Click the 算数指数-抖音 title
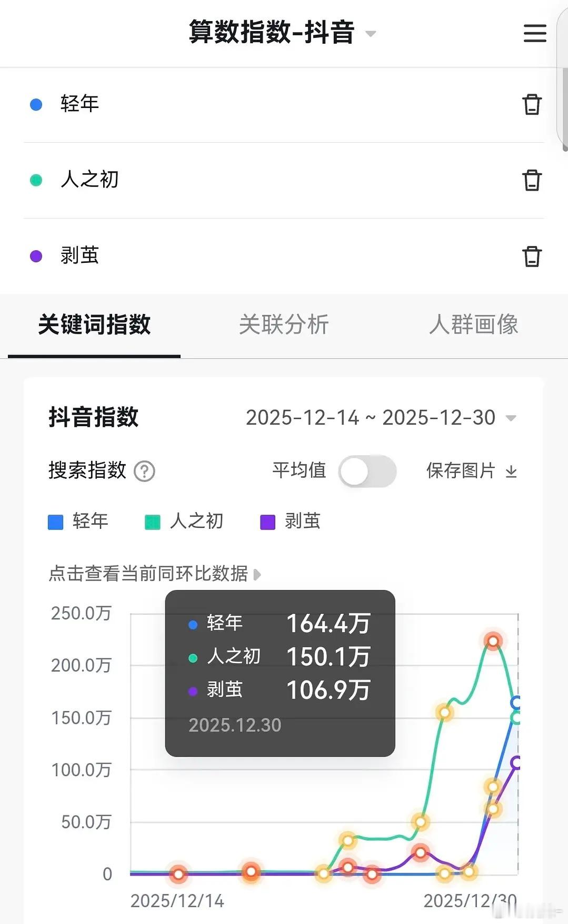Viewport: 568px width, 924px height. click(272, 32)
